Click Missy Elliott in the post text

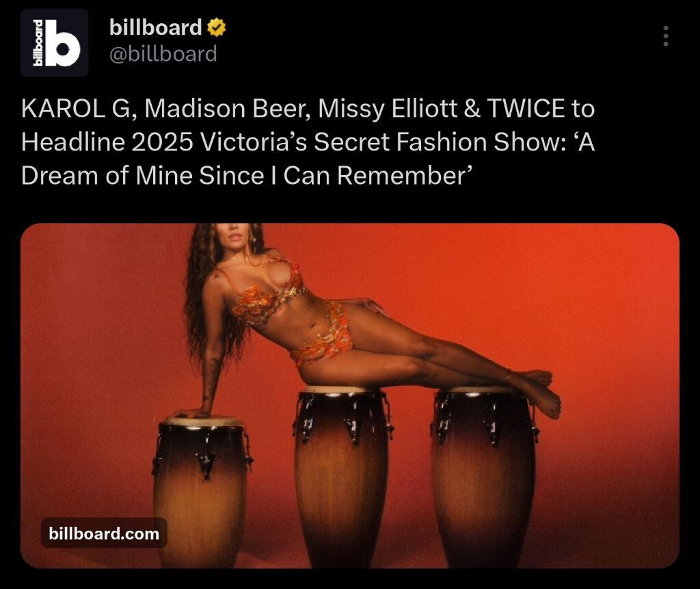coord(388,109)
